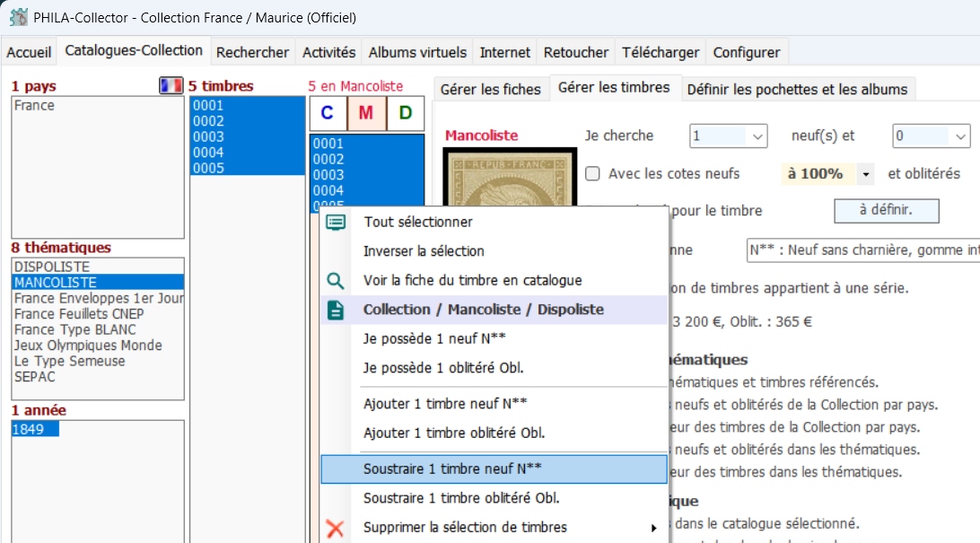Choose Supprimer la sélection de timbres
The width and height of the screenshot is (980, 543).
(494, 528)
